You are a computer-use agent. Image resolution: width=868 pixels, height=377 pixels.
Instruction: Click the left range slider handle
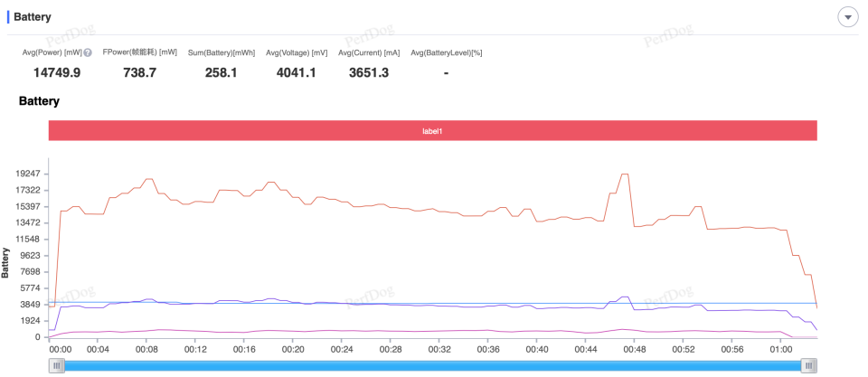(x=56, y=365)
